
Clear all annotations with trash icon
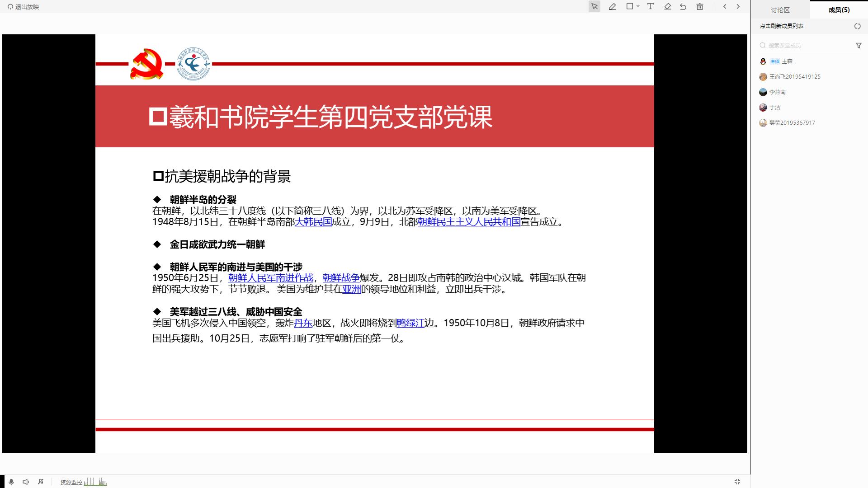tap(700, 7)
